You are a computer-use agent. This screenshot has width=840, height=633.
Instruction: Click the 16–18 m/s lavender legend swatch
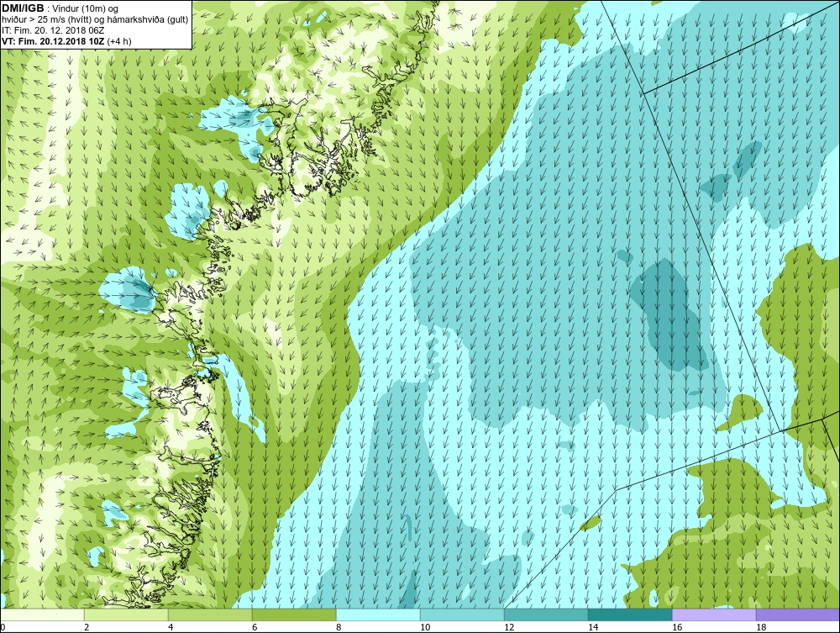click(x=714, y=615)
